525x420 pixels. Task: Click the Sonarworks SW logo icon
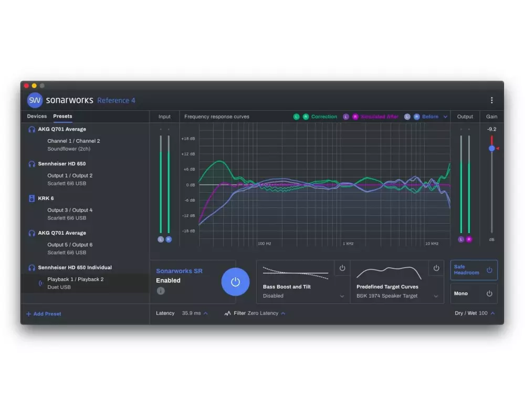(x=35, y=100)
